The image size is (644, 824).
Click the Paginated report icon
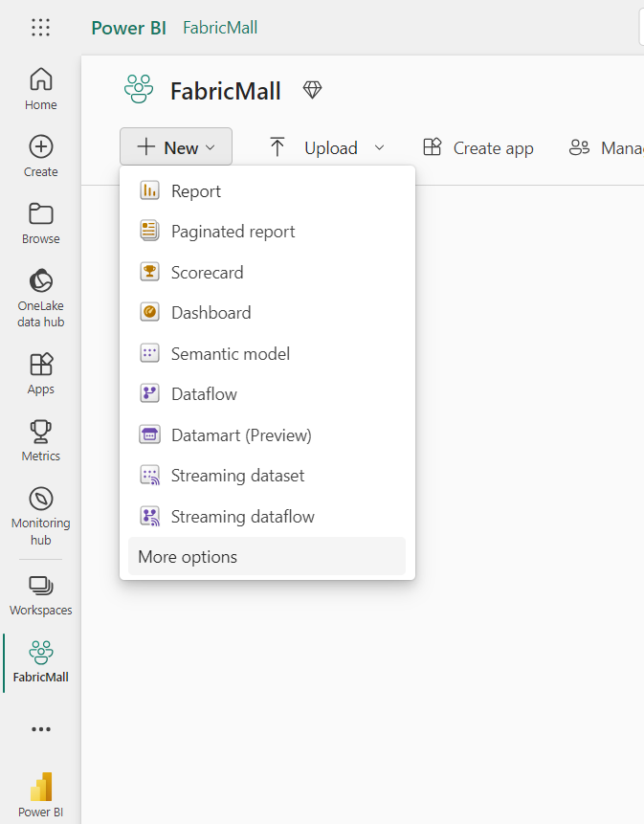tap(149, 231)
